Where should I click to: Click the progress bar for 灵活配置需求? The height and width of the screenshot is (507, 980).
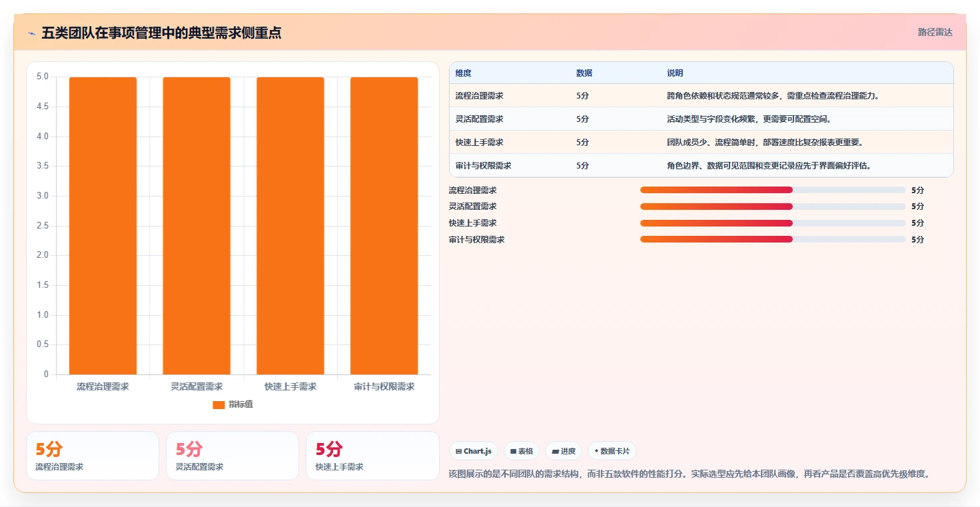coord(773,207)
